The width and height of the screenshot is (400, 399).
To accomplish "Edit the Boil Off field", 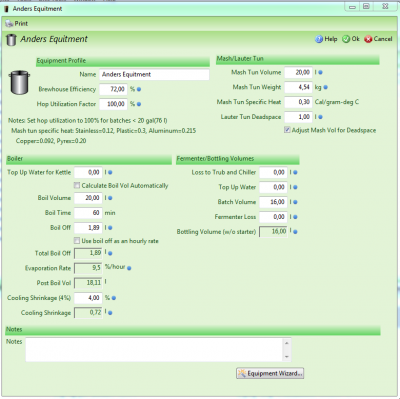I will pyautogui.click(x=88, y=228).
